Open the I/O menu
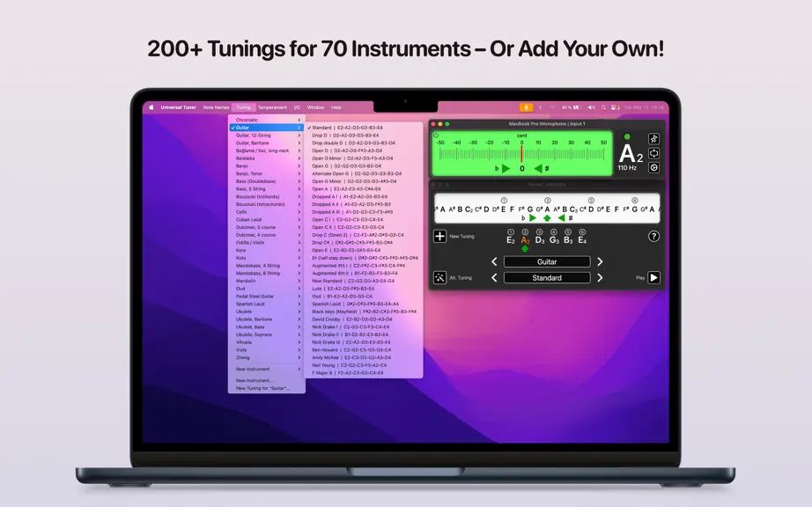The height and width of the screenshot is (507, 812). coord(297,107)
